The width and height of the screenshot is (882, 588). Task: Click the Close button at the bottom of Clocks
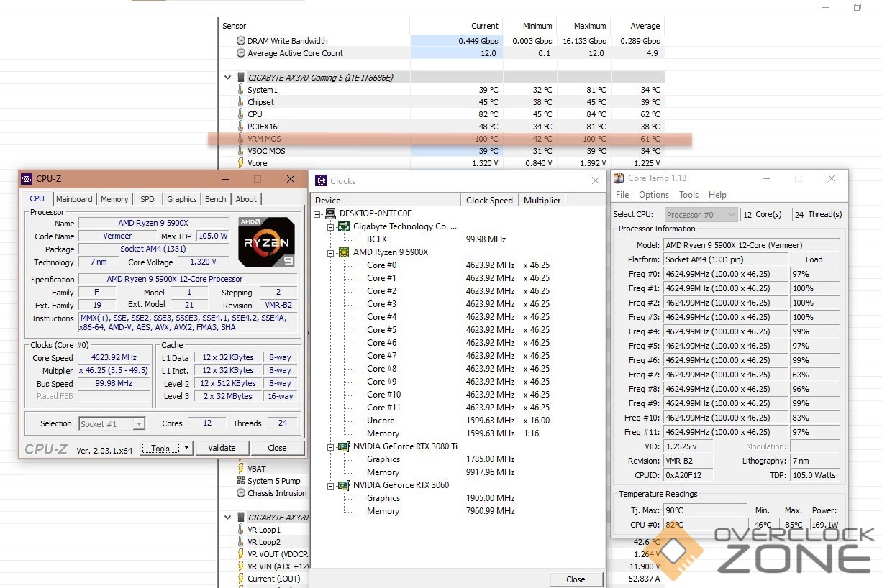pos(576,579)
